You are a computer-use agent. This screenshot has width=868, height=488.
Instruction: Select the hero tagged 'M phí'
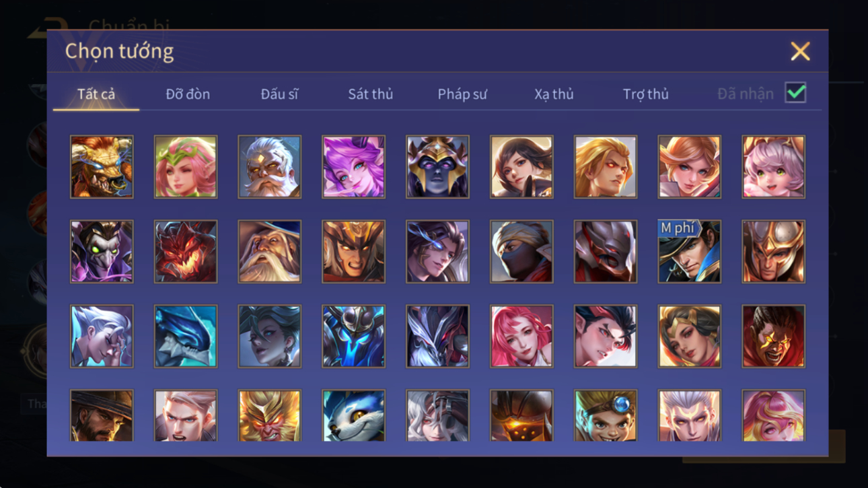click(689, 252)
